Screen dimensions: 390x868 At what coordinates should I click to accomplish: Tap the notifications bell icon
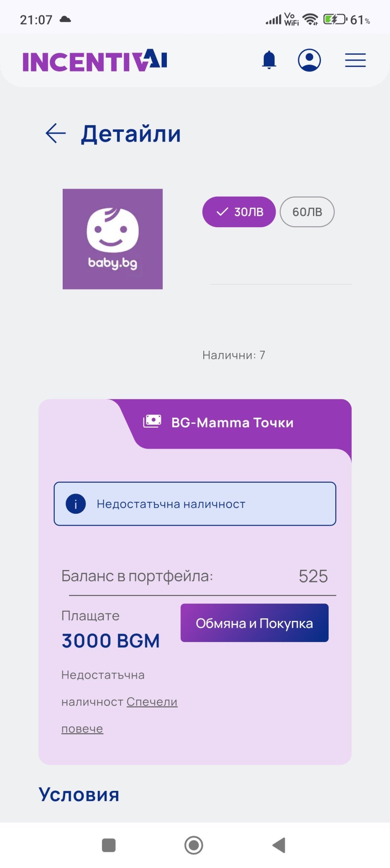[x=269, y=60]
